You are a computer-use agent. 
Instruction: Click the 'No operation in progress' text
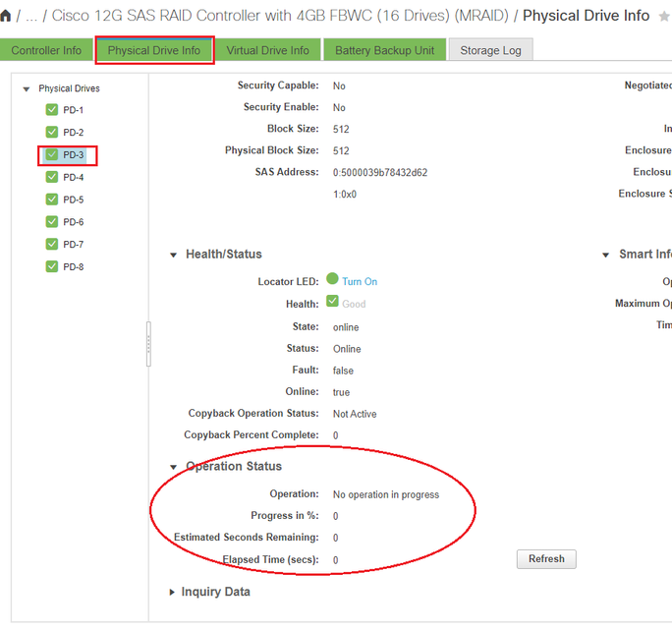pyautogui.click(x=386, y=495)
